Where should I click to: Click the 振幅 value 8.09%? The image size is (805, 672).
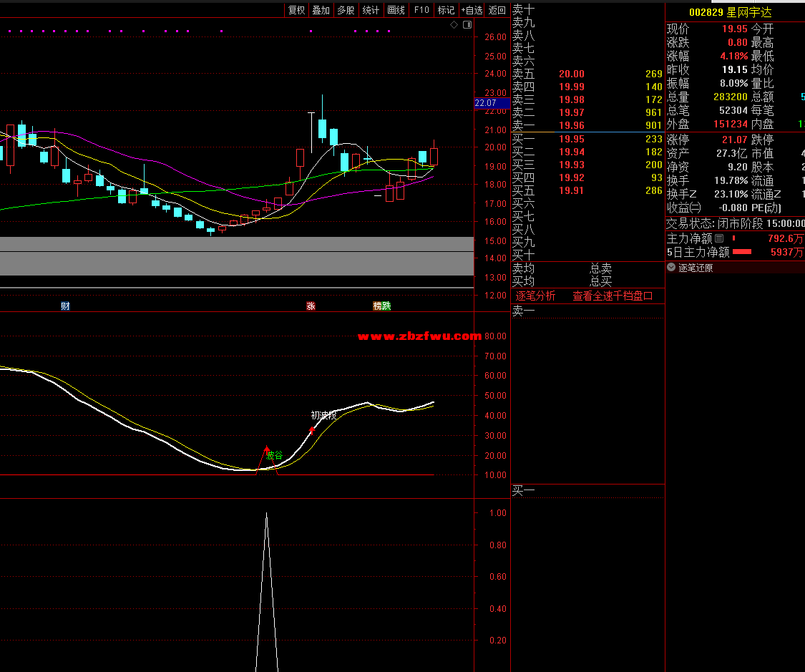(733, 83)
